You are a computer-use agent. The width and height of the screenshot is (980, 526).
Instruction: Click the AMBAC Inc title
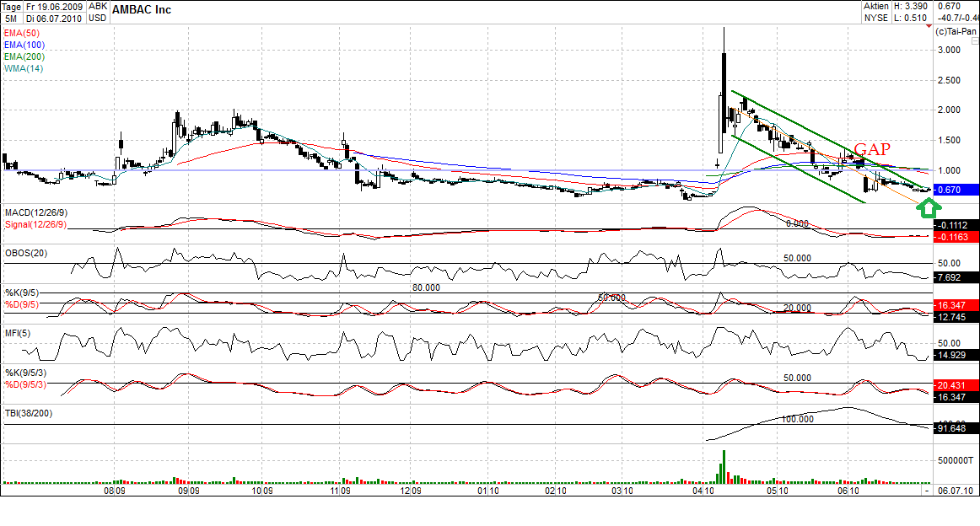(139, 9)
